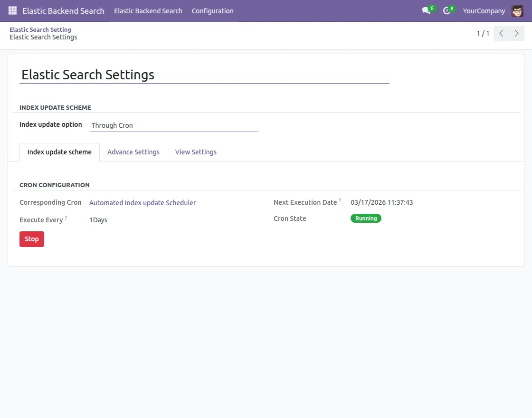Show the Execute Every help tooltip
Screen dimensions: 532x418
tap(66, 217)
